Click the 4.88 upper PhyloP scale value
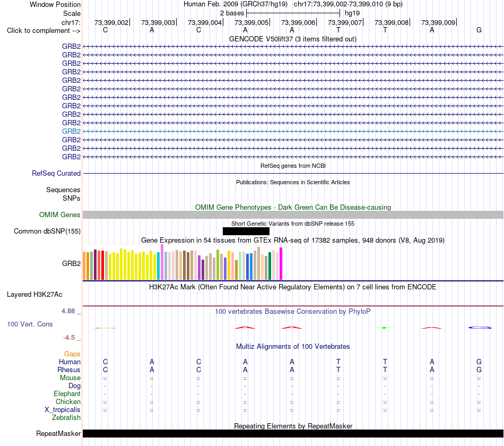The height and width of the screenshot is (446, 504). (x=68, y=311)
